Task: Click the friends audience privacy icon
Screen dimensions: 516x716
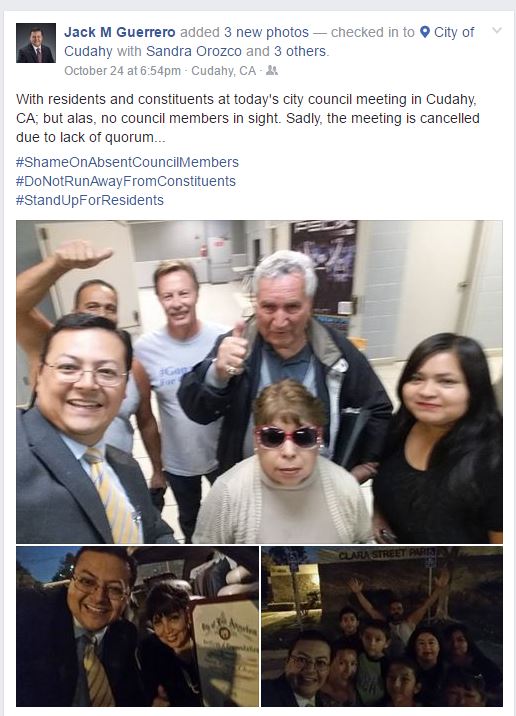Action: [272, 70]
